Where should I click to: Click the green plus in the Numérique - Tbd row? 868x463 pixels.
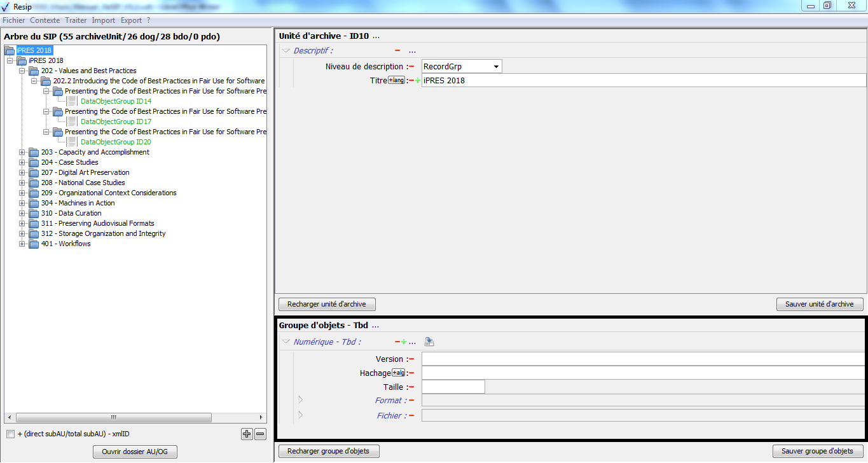pos(404,342)
